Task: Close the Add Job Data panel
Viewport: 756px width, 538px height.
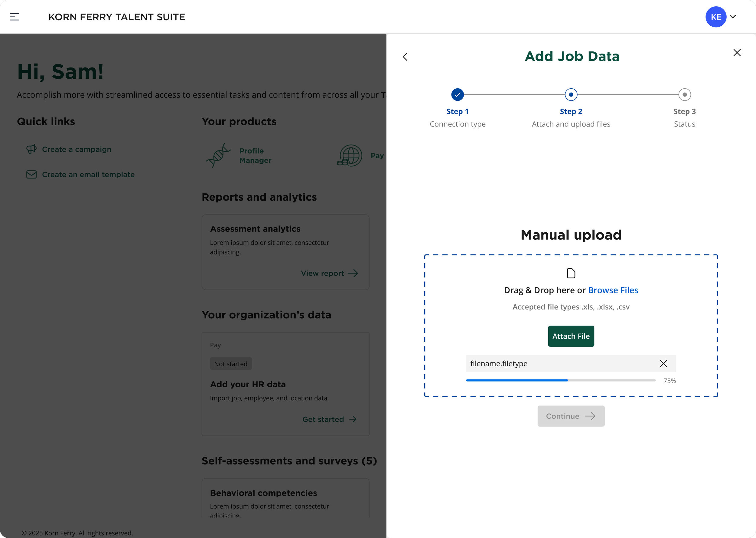Action: [x=737, y=52]
